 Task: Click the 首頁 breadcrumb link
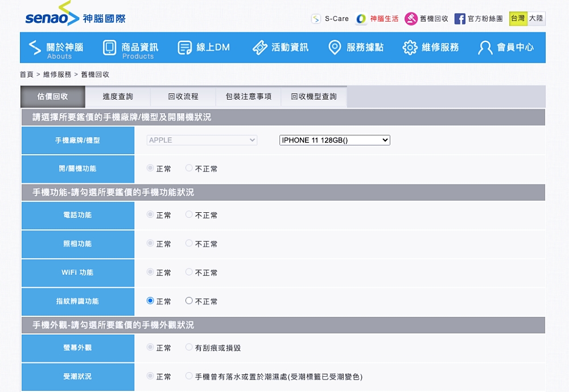(27, 75)
